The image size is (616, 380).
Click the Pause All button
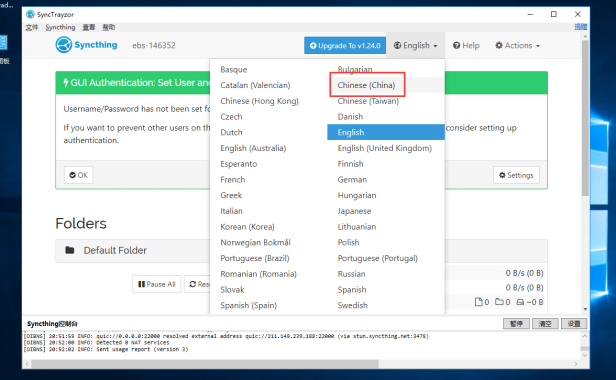coord(156,284)
